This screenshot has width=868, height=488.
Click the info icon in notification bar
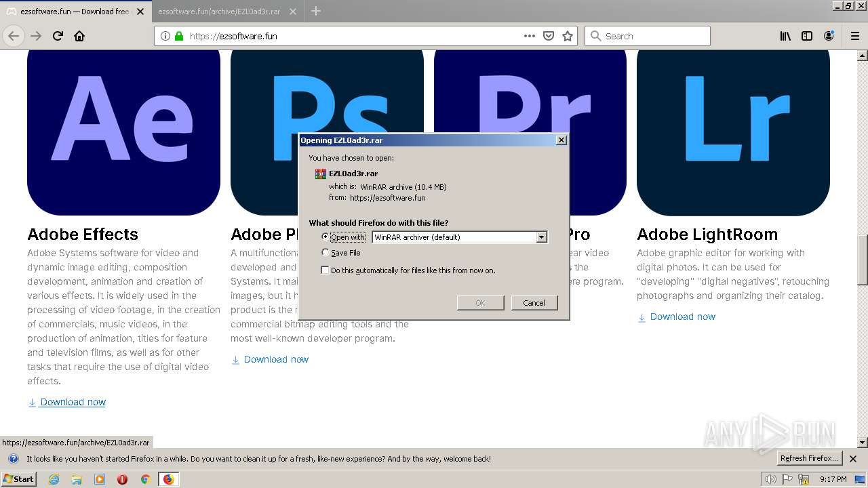(x=14, y=459)
